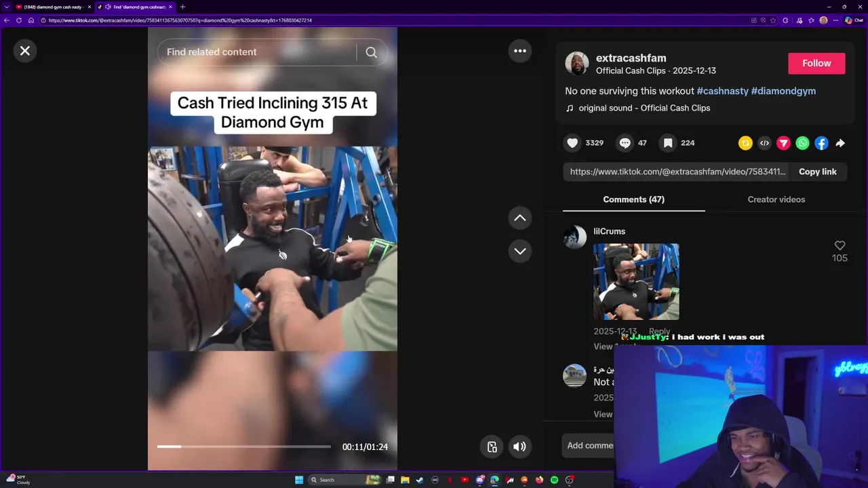Go to next video with down chevron
Viewport: 868px width, 488px height.
point(520,251)
